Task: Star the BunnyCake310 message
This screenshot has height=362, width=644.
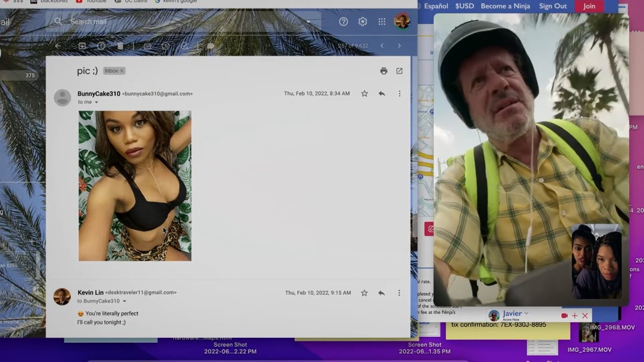Action: point(365,94)
